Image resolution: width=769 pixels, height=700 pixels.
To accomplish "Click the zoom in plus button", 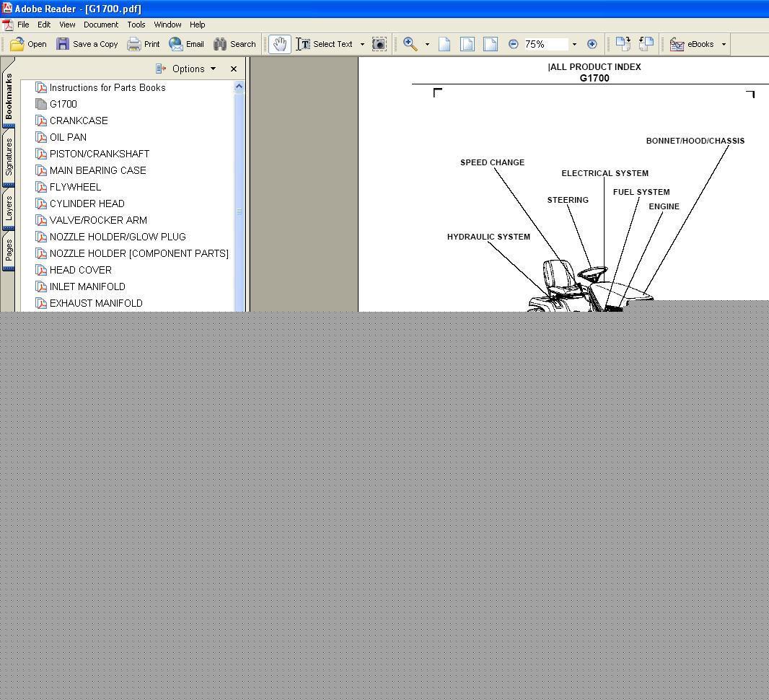I will [592, 44].
